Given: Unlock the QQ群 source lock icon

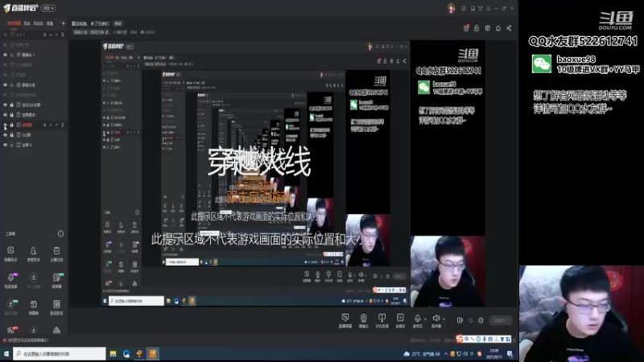Looking at the screenshot, I should (12, 134).
